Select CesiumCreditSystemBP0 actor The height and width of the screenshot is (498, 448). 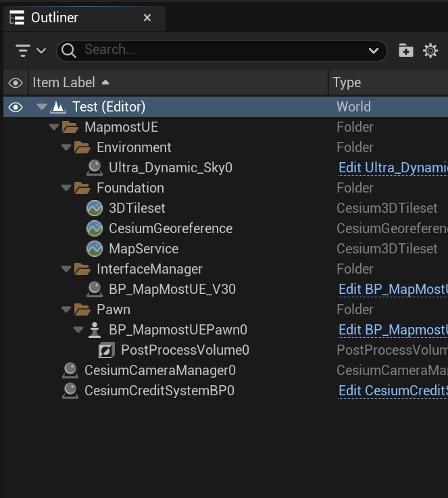click(159, 391)
